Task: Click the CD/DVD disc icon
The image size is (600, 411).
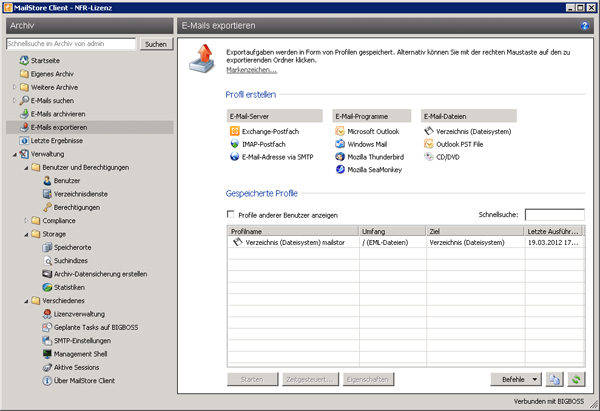Action: (429, 157)
